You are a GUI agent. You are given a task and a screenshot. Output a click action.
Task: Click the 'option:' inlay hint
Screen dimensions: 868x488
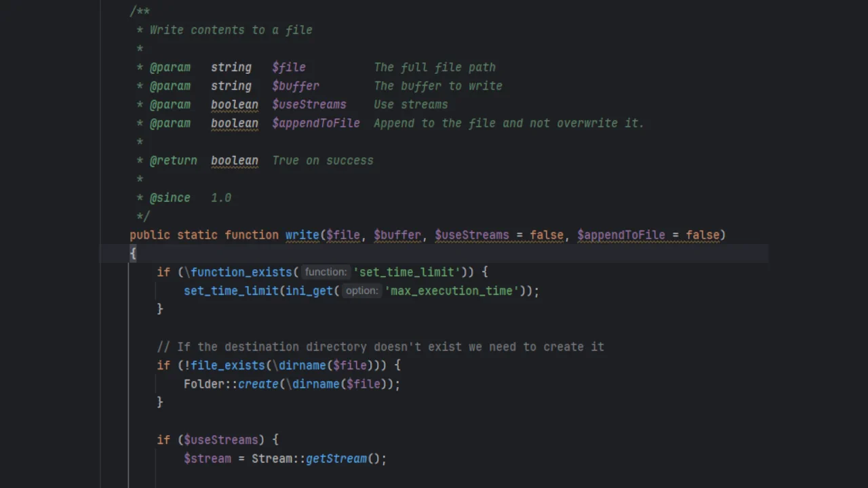pos(361,291)
